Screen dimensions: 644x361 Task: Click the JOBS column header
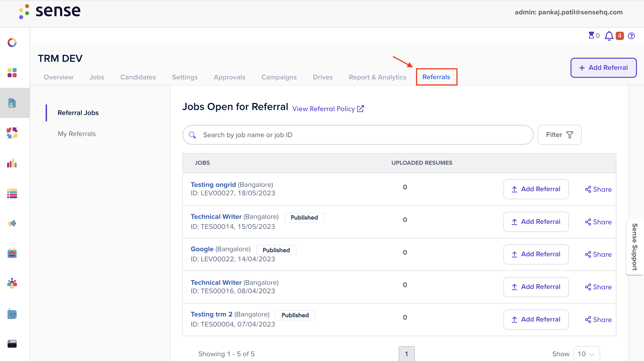(x=202, y=163)
